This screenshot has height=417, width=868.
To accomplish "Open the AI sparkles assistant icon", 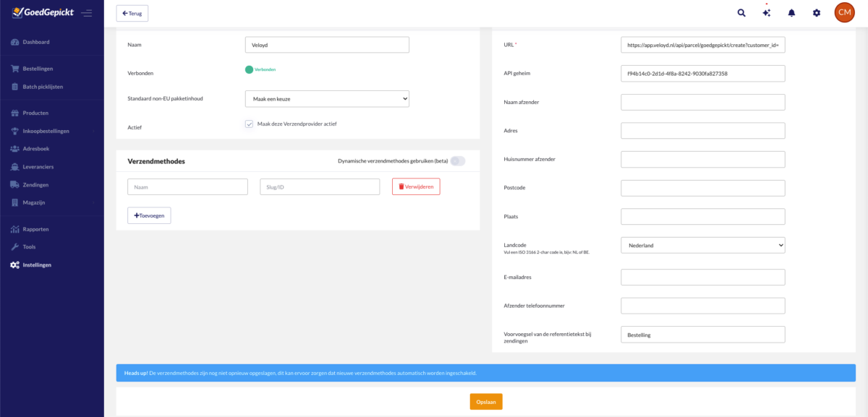I will [x=766, y=13].
